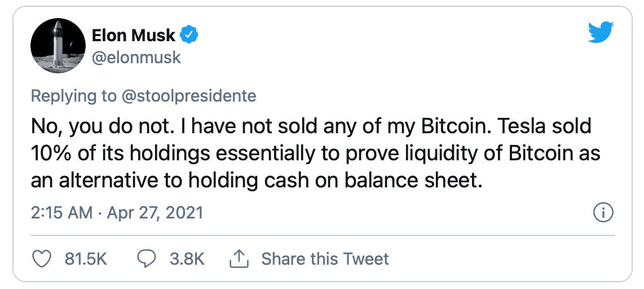Like the tweet with heart icon
The width and height of the screenshot is (644, 289).
42,259
